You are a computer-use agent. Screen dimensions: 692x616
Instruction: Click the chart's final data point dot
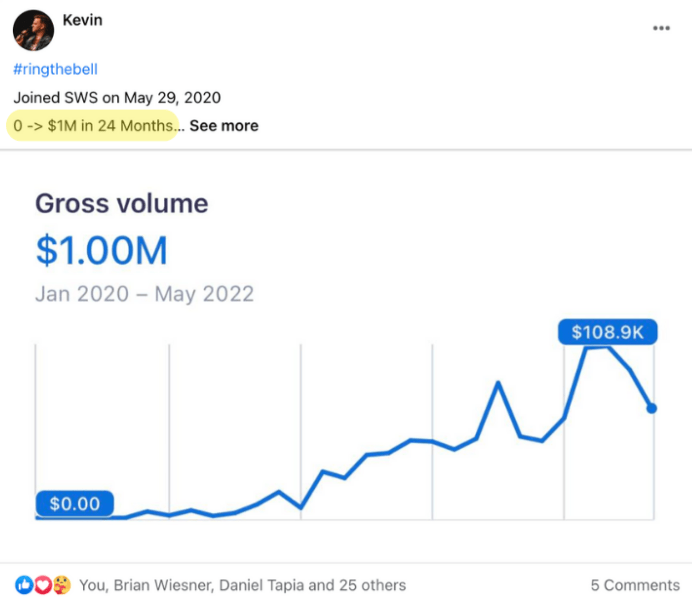pos(652,408)
